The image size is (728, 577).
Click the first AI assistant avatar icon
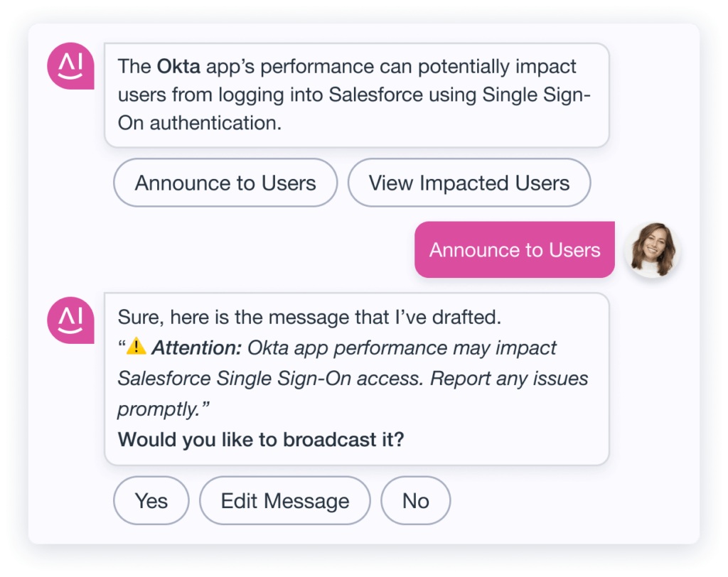[70, 65]
